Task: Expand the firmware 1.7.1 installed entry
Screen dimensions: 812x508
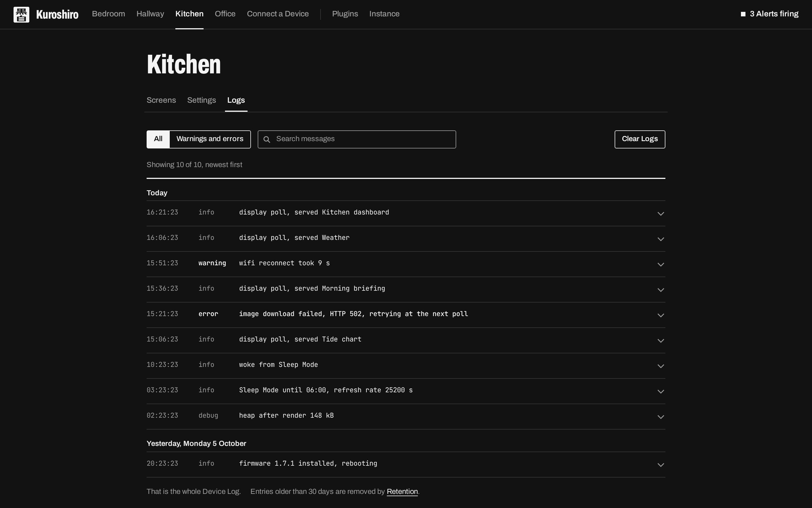Action: pos(406,465)
